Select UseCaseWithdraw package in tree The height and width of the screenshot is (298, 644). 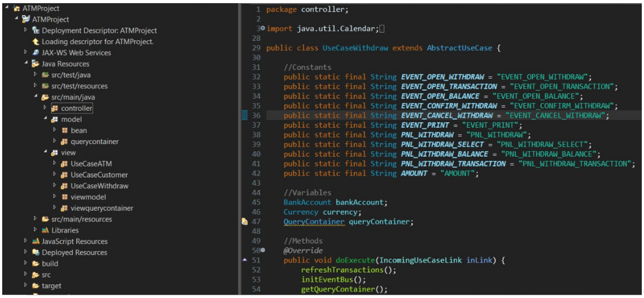pyautogui.click(x=99, y=186)
